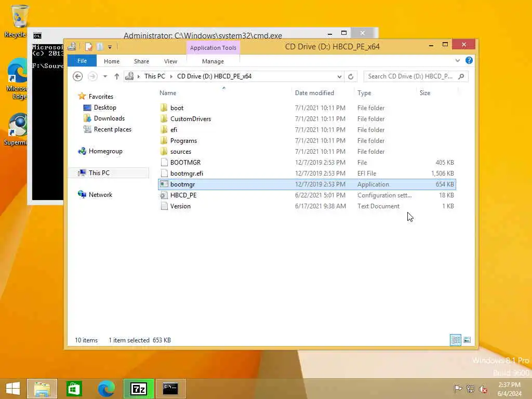Switch to Command Prompt on taskbar
The height and width of the screenshot is (399, 532).
point(170,389)
